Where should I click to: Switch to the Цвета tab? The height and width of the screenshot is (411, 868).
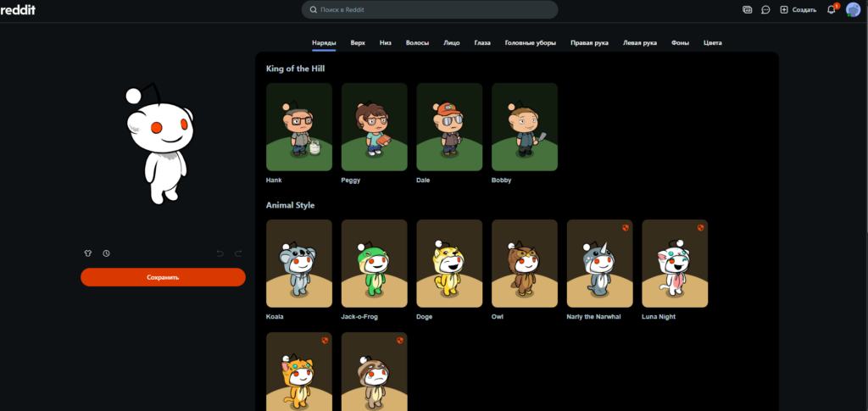[712, 42]
